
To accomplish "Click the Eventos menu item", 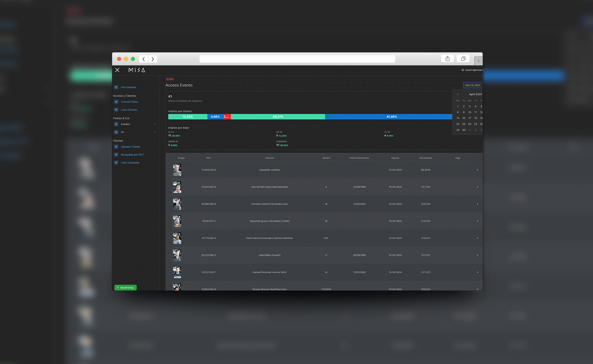I will tap(125, 124).
